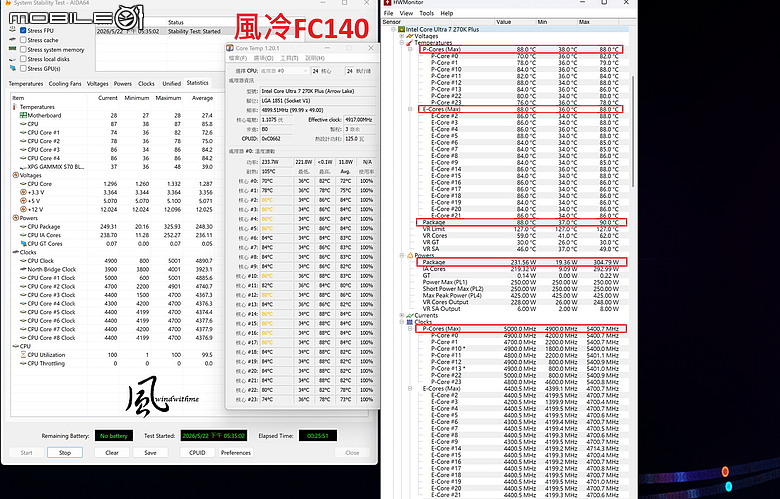This screenshot has width=780, height=499.
Task: Click the Save button in AIDA64
Action: (x=150, y=453)
